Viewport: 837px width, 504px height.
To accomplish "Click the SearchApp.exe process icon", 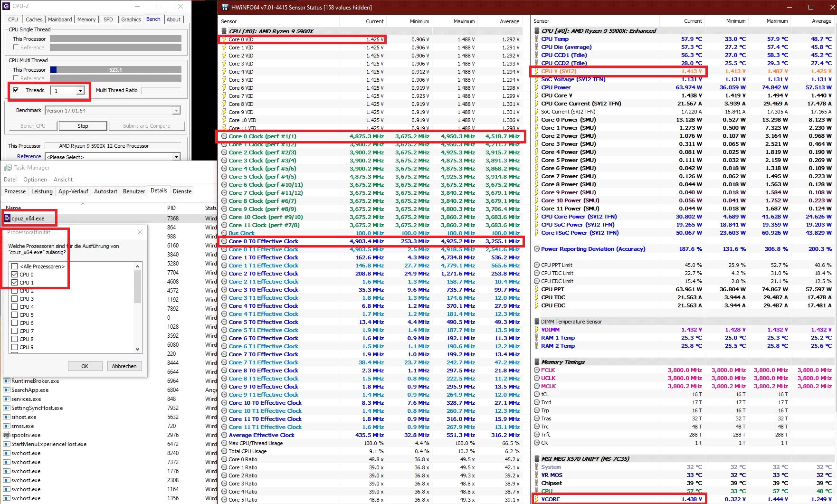I will 7,390.
